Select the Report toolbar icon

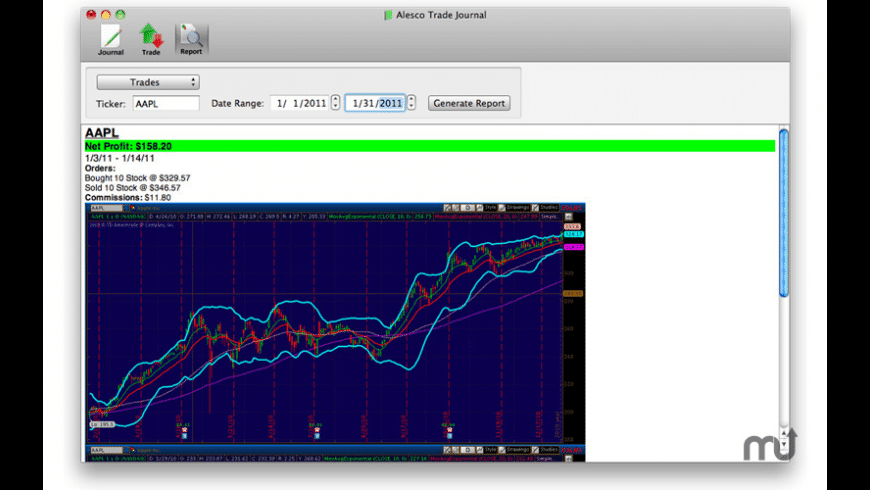click(x=191, y=39)
